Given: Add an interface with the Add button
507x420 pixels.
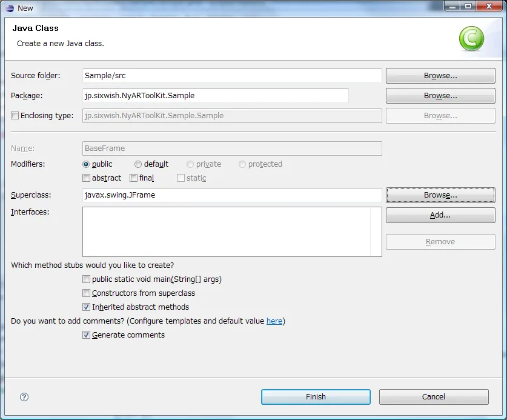Looking at the screenshot, I should pos(440,215).
